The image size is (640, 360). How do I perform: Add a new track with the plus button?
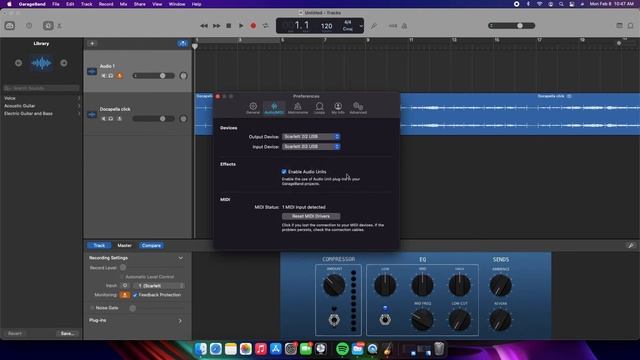tap(92, 43)
